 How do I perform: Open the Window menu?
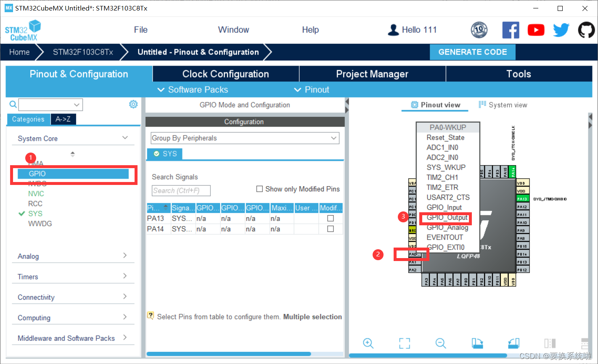[233, 30]
